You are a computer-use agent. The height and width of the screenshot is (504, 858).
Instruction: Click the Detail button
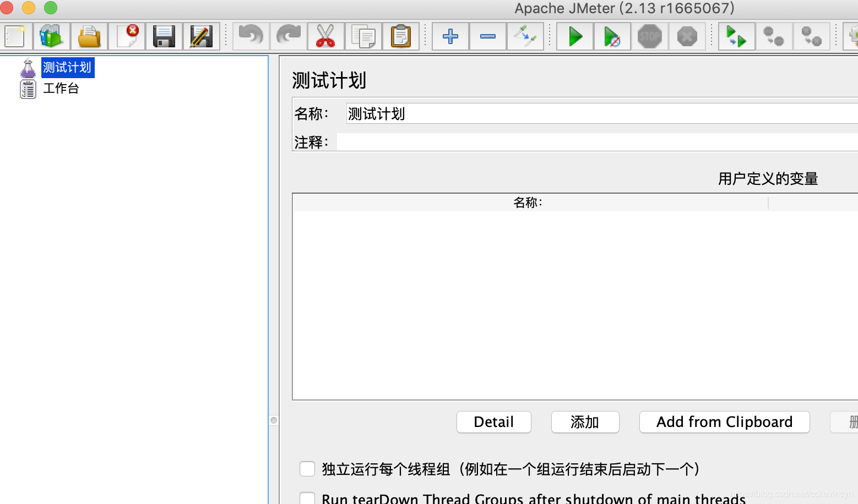(494, 422)
